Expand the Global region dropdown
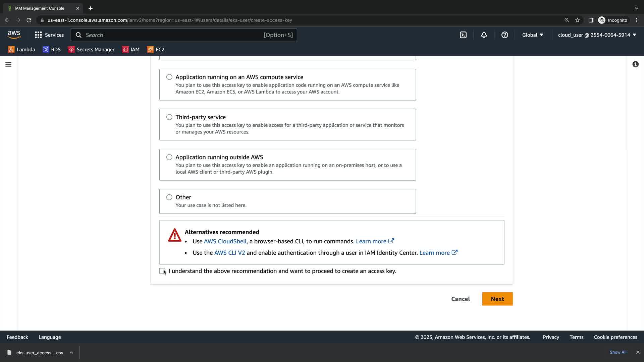 click(x=532, y=35)
